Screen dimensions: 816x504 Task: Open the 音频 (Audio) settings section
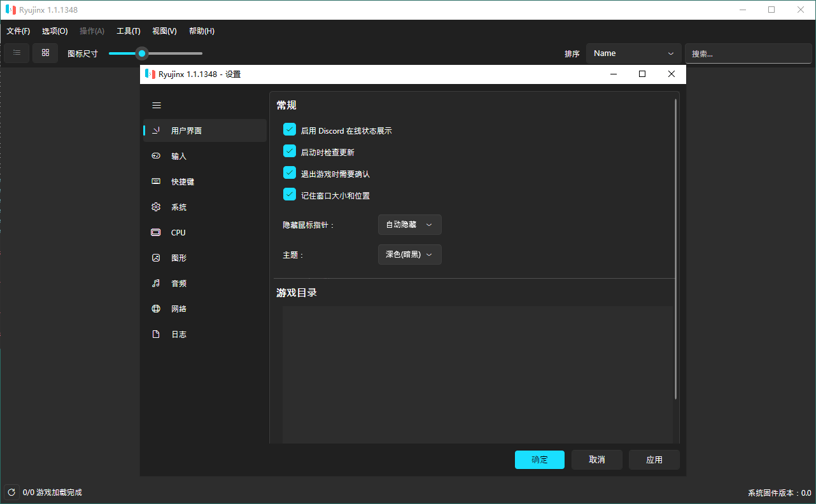tap(178, 283)
